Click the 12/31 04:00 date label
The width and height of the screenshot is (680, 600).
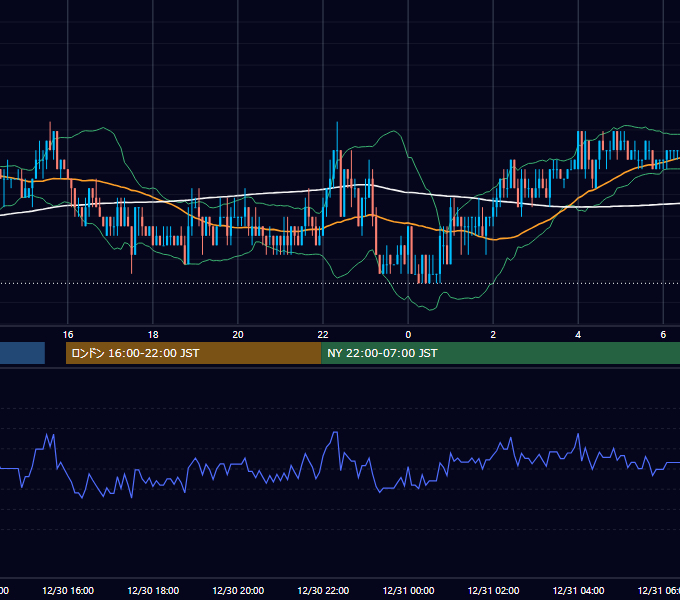578,590
